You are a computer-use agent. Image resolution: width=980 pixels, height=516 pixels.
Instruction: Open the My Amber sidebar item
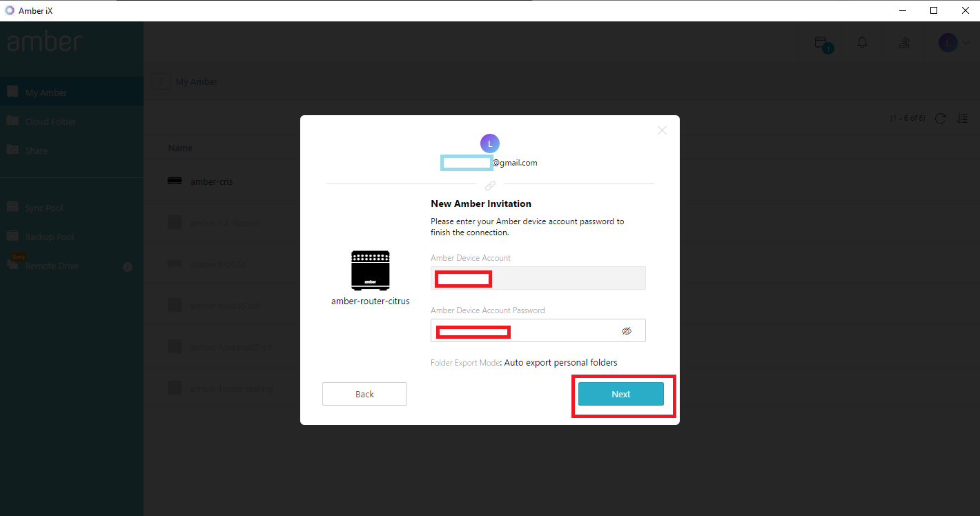pos(72,92)
